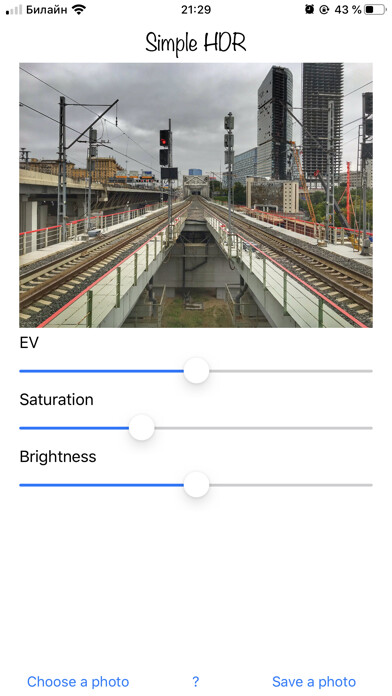
Task: Click the gray right section of Saturation track
Action: coord(263,428)
